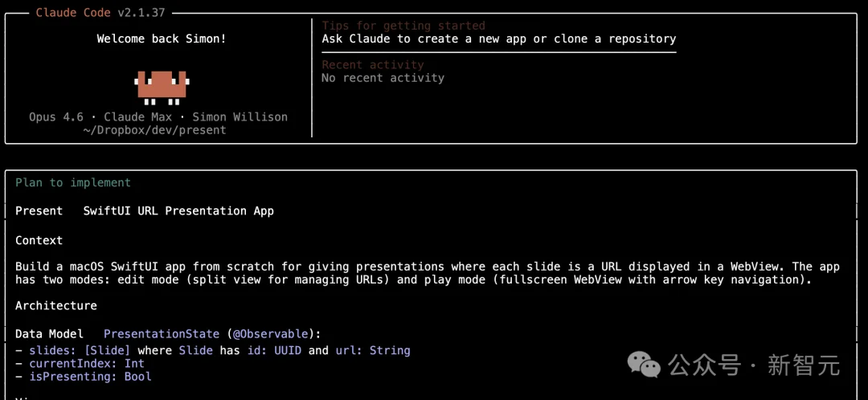Click the currentIndex: Int property
This screenshot has height=400, width=868.
(87, 363)
